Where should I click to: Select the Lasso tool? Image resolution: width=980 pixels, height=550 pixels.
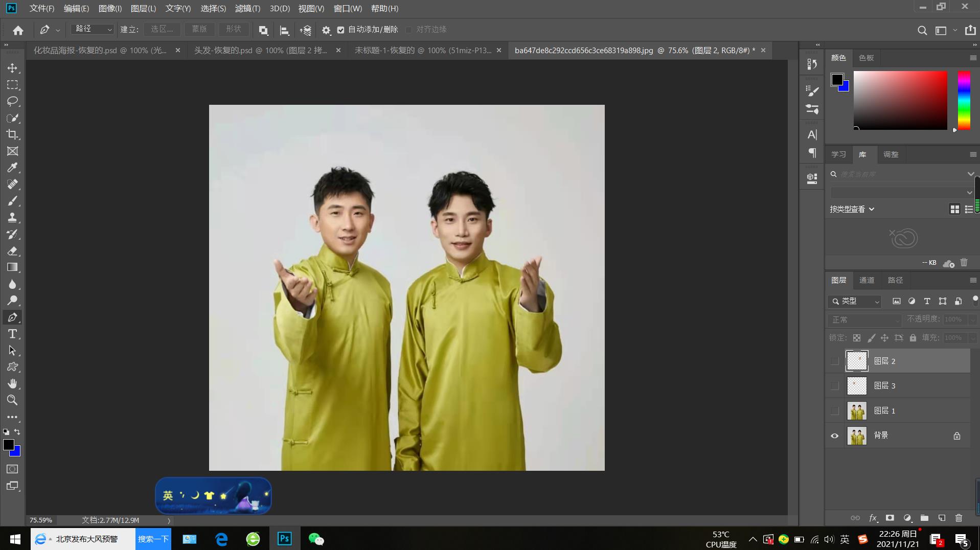[x=12, y=101]
